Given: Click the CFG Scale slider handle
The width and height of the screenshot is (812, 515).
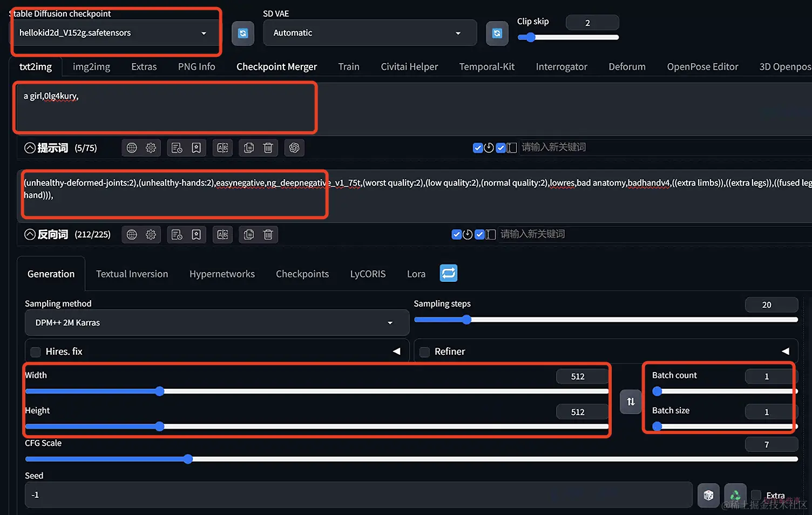Looking at the screenshot, I should (x=188, y=459).
